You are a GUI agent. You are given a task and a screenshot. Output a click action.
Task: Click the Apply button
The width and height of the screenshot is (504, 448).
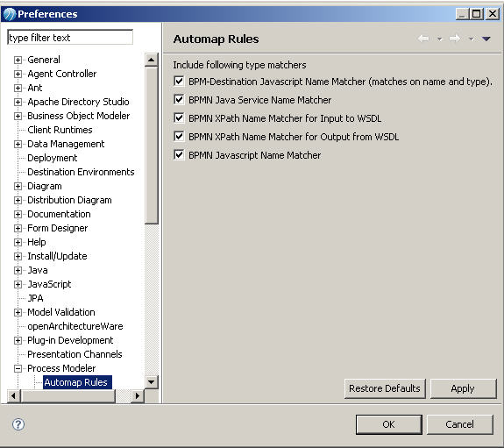(x=463, y=388)
